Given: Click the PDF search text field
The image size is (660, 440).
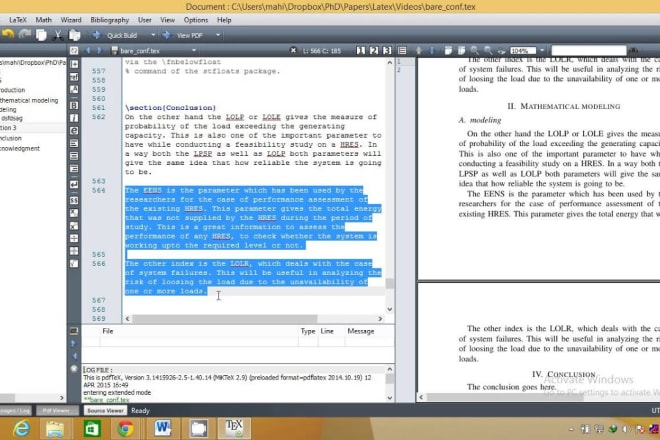Looking at the screenshot, I should 588,51.
